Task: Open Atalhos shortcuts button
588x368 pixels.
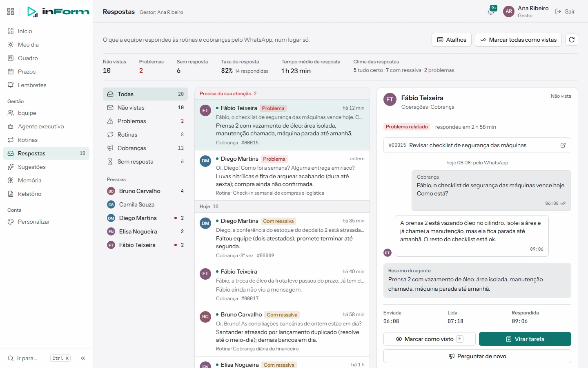Action: tap(452, 40)
